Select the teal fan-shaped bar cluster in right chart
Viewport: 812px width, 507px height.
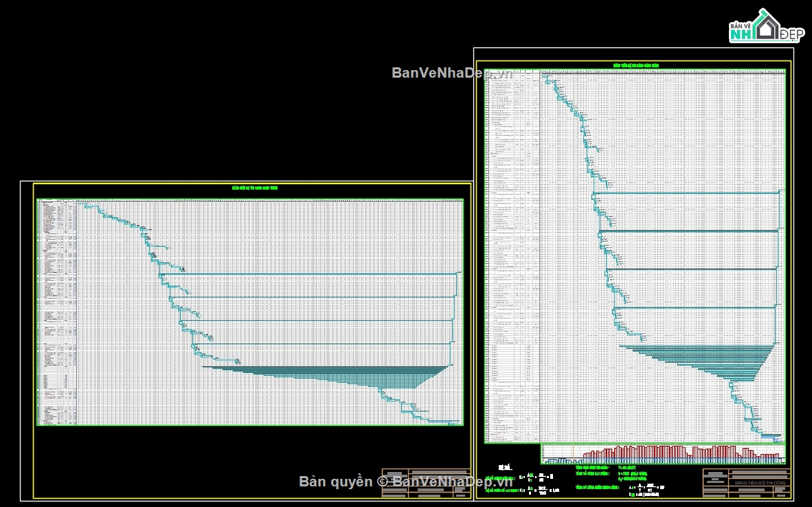[697, 363]
